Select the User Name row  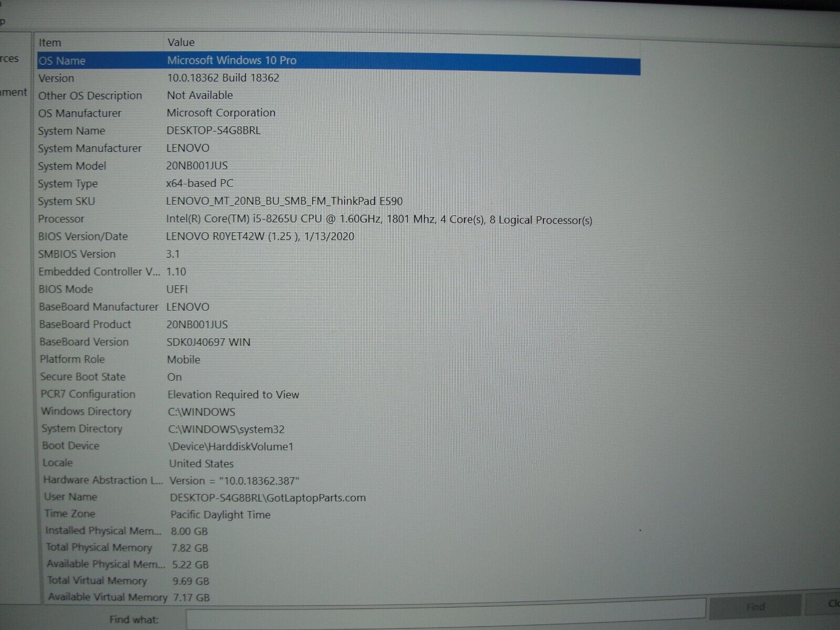click(x=339, y=497)
